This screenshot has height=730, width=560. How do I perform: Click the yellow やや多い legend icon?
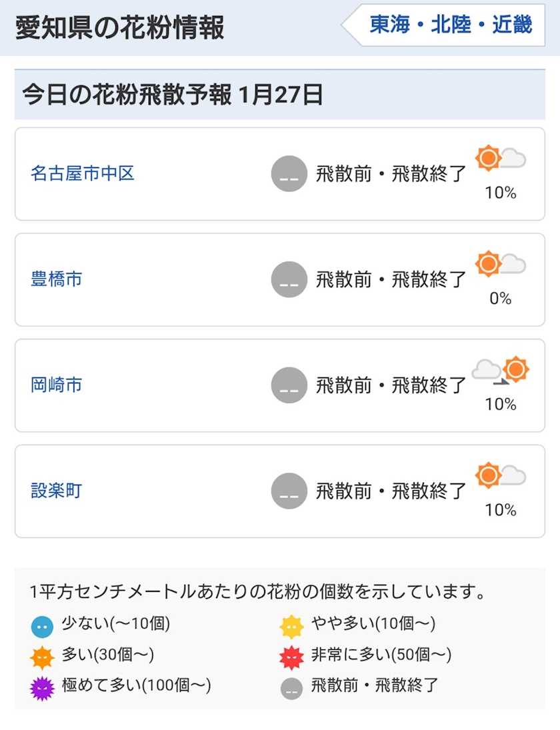coord(291,627)
